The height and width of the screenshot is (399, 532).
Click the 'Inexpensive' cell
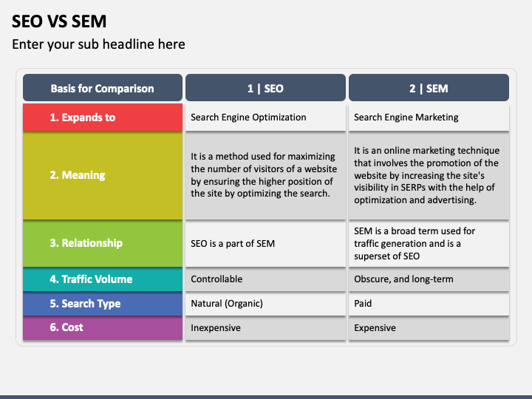click(x=265, y=328)
